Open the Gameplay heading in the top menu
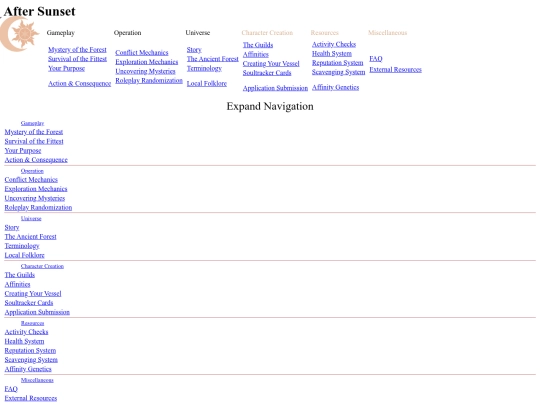540x405 pixels. (61, 33)
